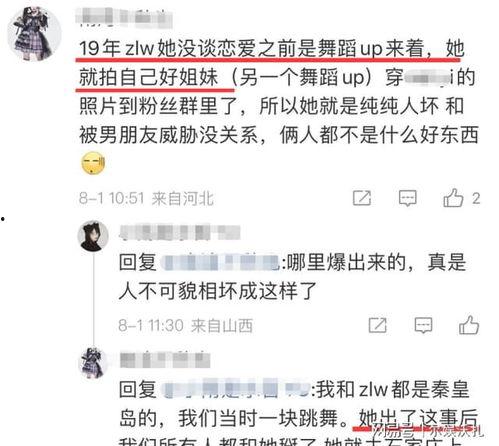Open blurred username of top commenter

124,17
